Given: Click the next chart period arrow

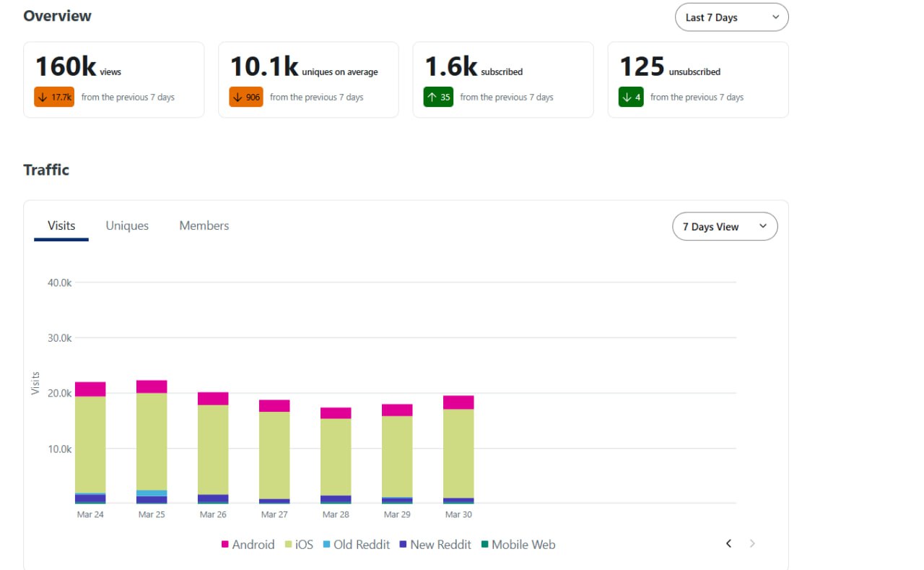Looking at the screenshot, I should (x=752, y=543).
